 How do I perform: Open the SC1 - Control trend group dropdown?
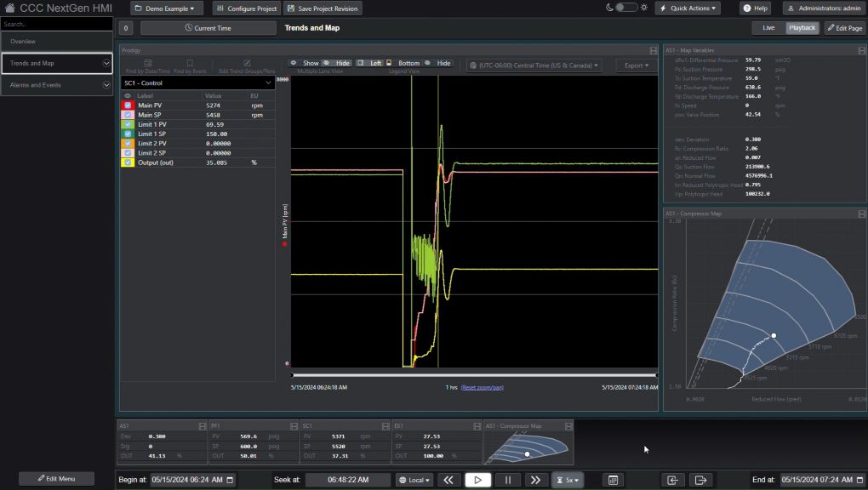(x=197, y=83)
